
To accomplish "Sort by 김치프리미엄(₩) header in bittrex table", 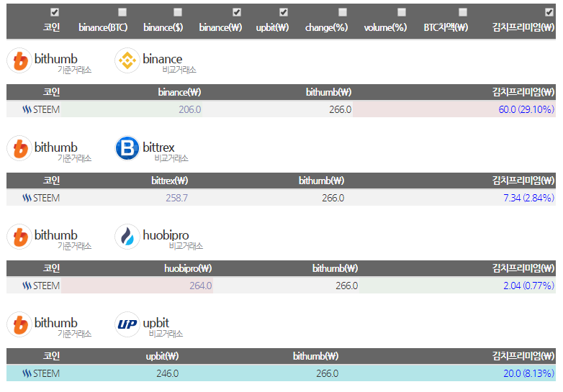I will pyautogui.click(x=523, y=181).
